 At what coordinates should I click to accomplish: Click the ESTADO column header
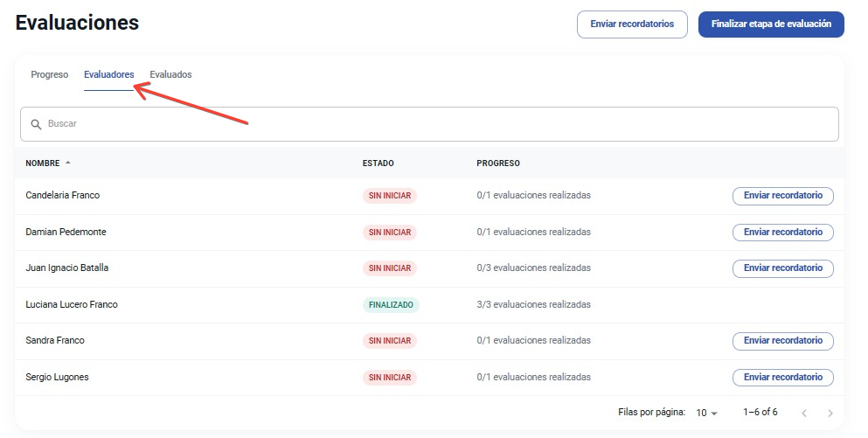(378, 163)
